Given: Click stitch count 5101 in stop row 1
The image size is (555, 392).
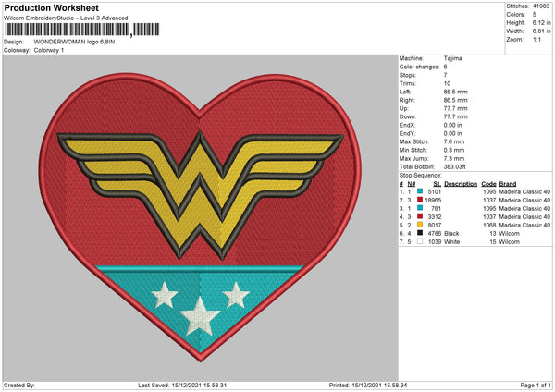Looking at the screenshot, I should 435,191.
